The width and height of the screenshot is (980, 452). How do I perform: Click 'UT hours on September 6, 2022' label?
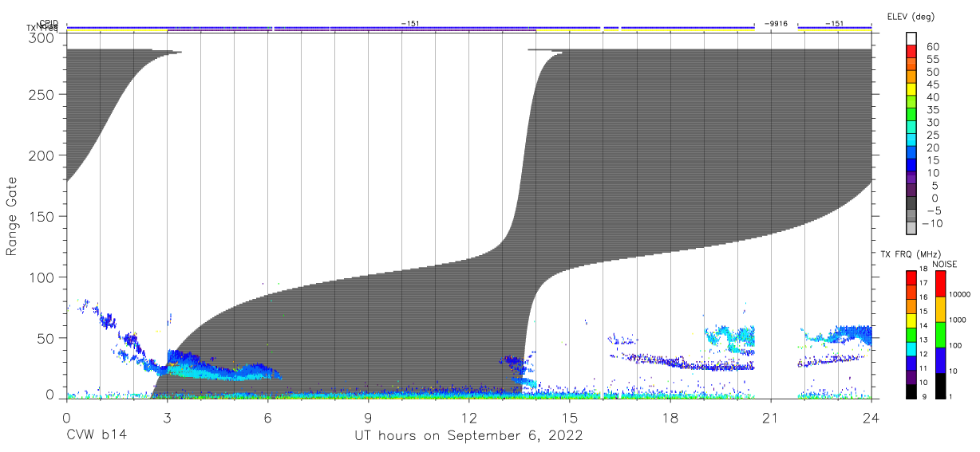[468, 436]
